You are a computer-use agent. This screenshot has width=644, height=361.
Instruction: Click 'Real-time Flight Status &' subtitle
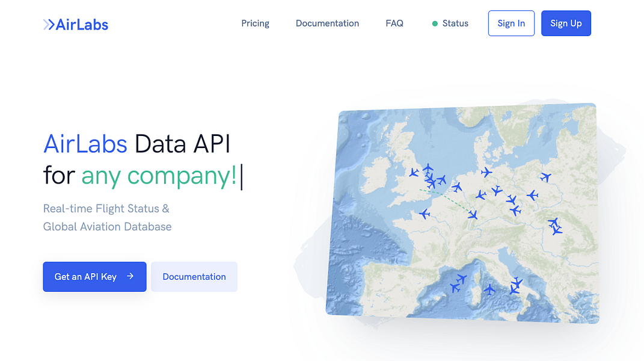pyautogui.click(x=106, y=208)
